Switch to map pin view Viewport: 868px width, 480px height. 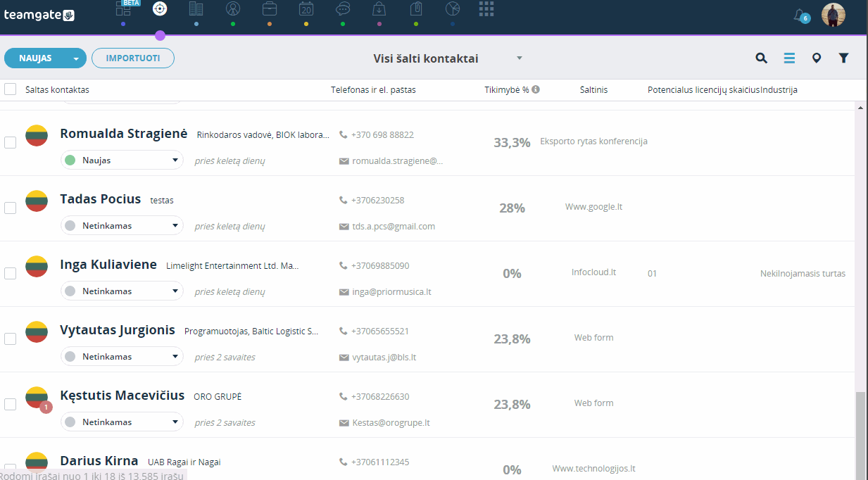coord(817,58)
